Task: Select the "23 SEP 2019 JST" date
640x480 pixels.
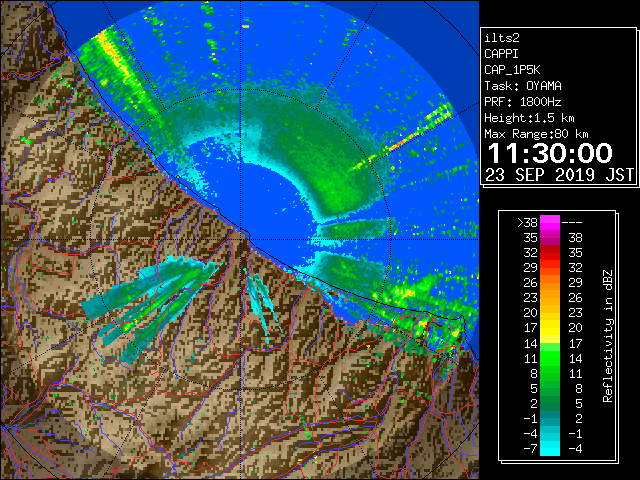Action: coord(559,175)
